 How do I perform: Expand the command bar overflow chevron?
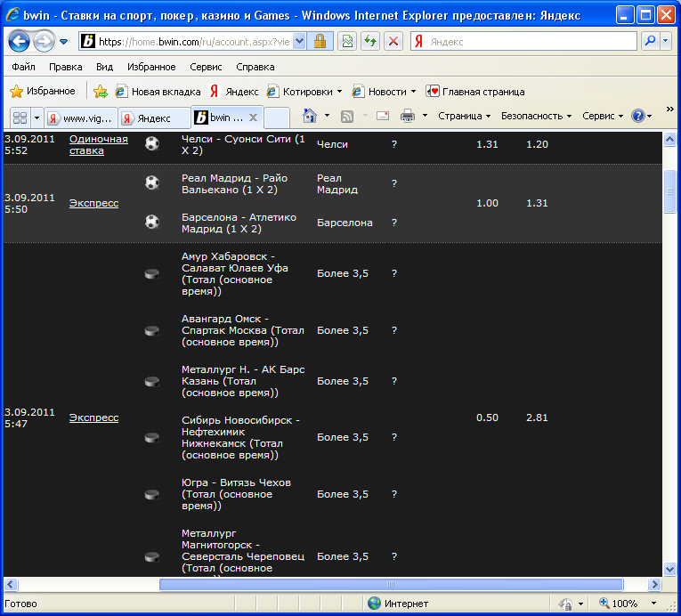tap(670, 109)
